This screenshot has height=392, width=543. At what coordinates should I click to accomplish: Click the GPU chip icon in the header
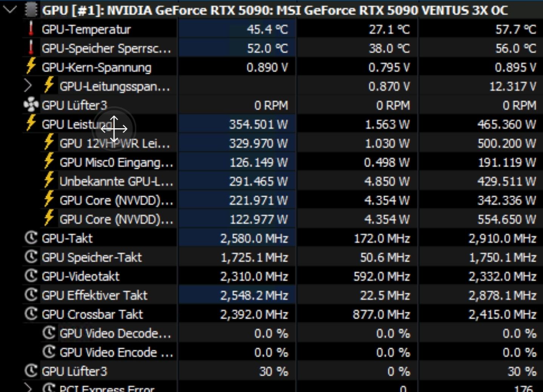coord(31,10)
